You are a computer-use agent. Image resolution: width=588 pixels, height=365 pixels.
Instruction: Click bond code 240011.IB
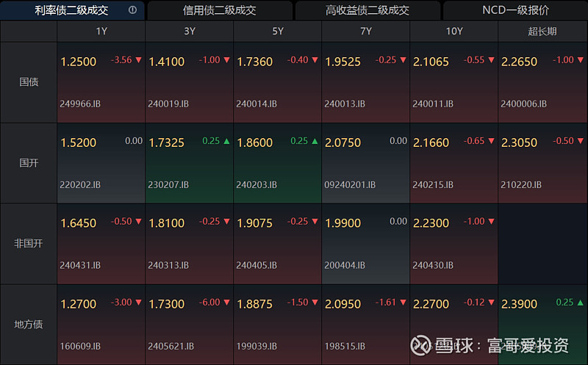[433, 104]
